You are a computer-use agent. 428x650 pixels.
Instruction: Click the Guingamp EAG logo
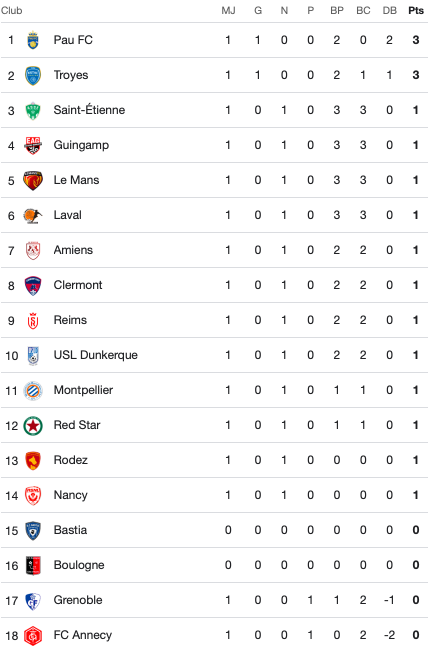point(33,146)
